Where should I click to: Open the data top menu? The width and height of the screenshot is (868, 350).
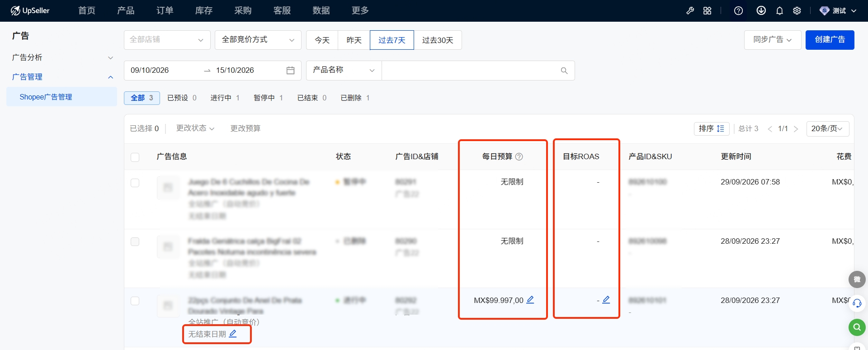pyautogui.click(x=321, y=10)
